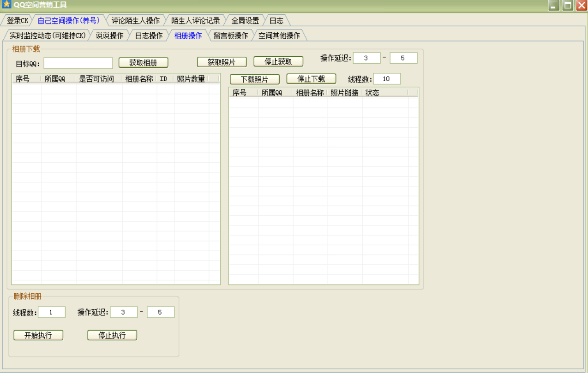588x373 pixels.
Task: Open the 日志操作 sub-tab
Action: click(x=149, y=36)
